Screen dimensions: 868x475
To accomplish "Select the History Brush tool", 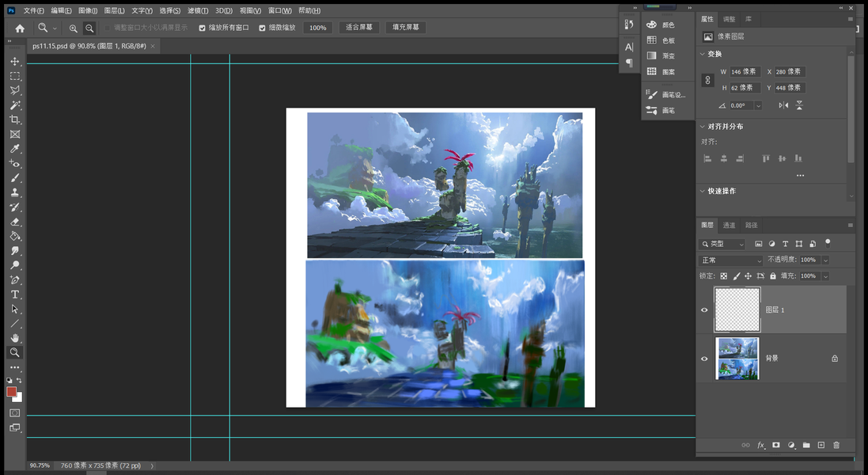I will [15, 207].
